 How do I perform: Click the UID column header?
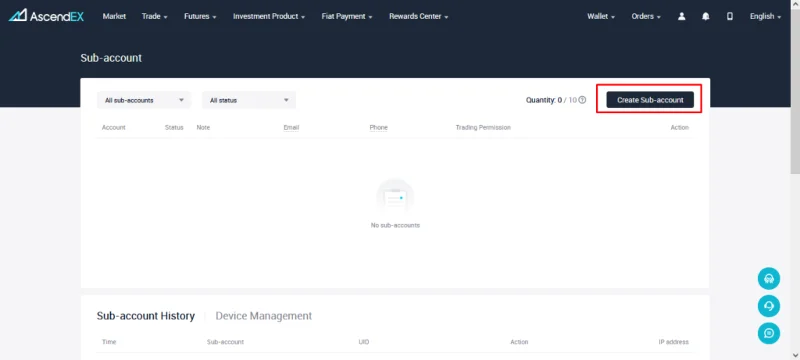pyautogui.click(x=364, y=342)
